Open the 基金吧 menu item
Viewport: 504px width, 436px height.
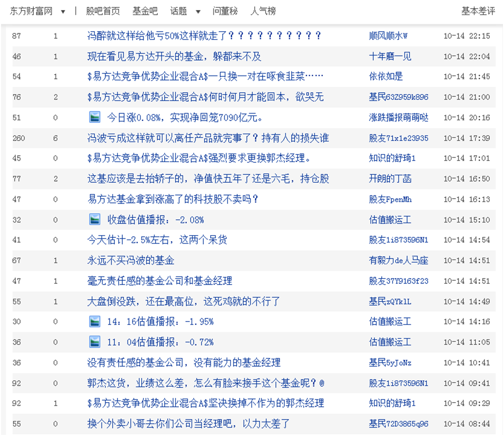click(x=145, y=11)
